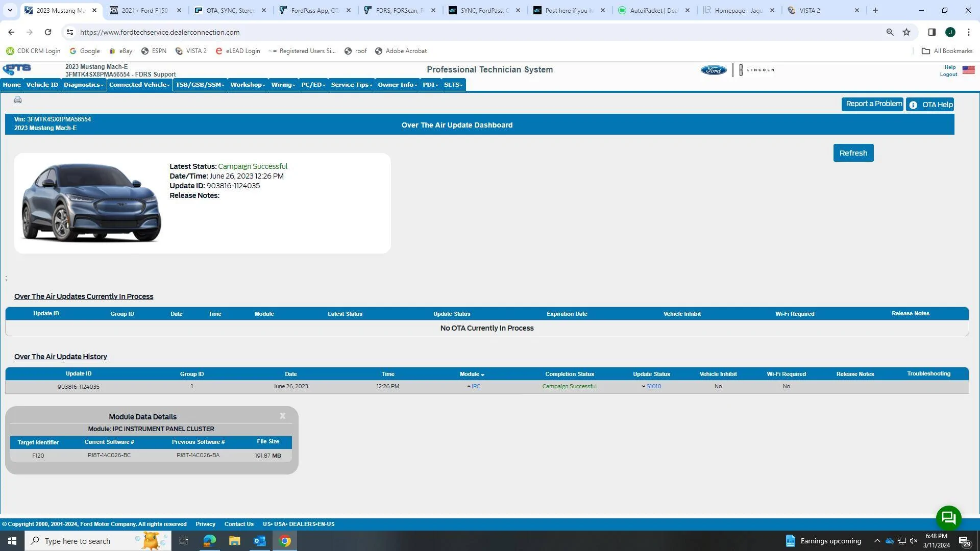Open the chat bubble widget

(948, 518)
